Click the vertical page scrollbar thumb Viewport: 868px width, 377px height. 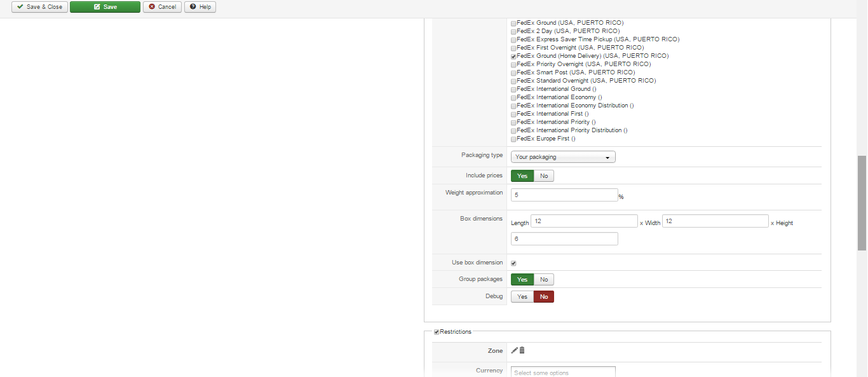(x=862, y=203)
